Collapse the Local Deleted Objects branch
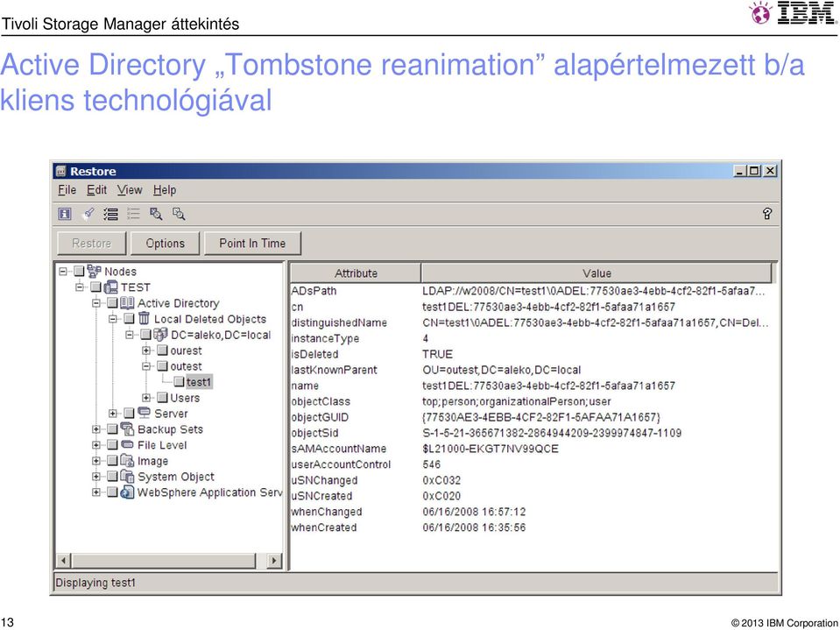 click(112, 319)
